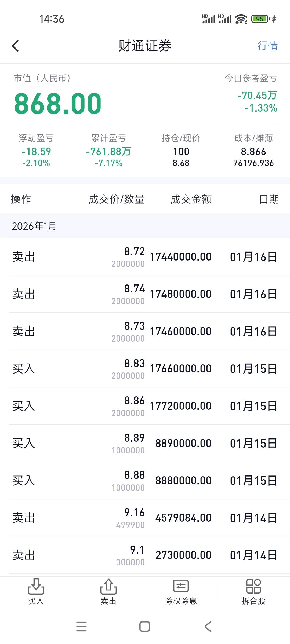Tap the battery indicator in the status bar
Image resolution: width=290 pixels, height=644 pixels.
(x=260, y=19)
